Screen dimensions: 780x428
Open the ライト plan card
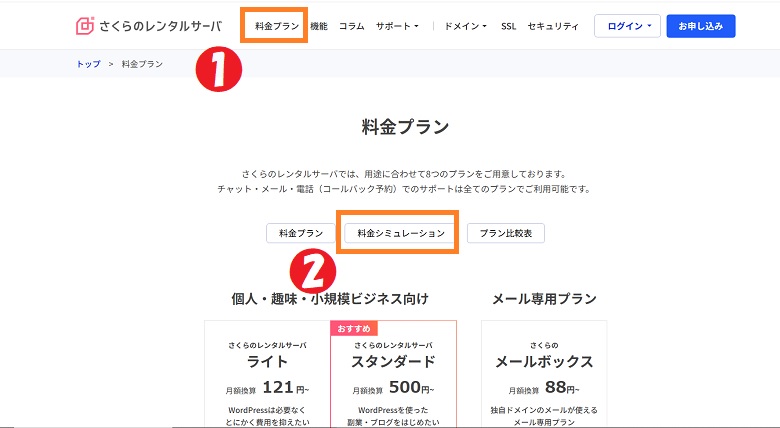point(267,374)
